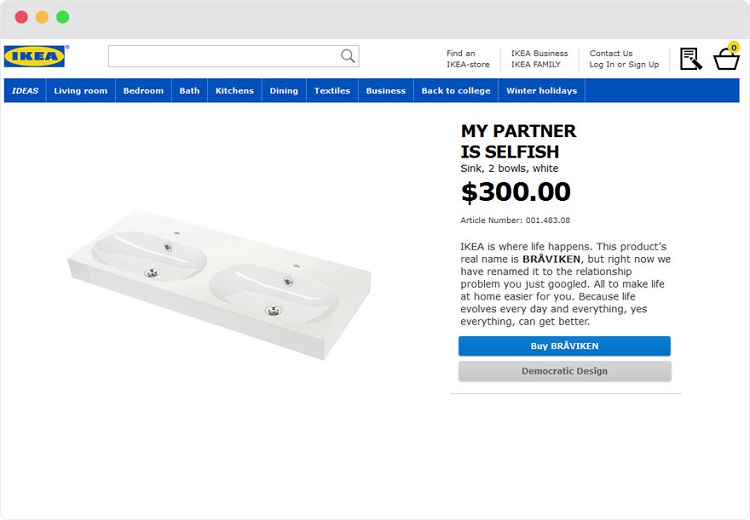This screenshot has width=750, height=520.
Task: Follow the Find an IKEA-store link
Action: [x=468, y=59]
